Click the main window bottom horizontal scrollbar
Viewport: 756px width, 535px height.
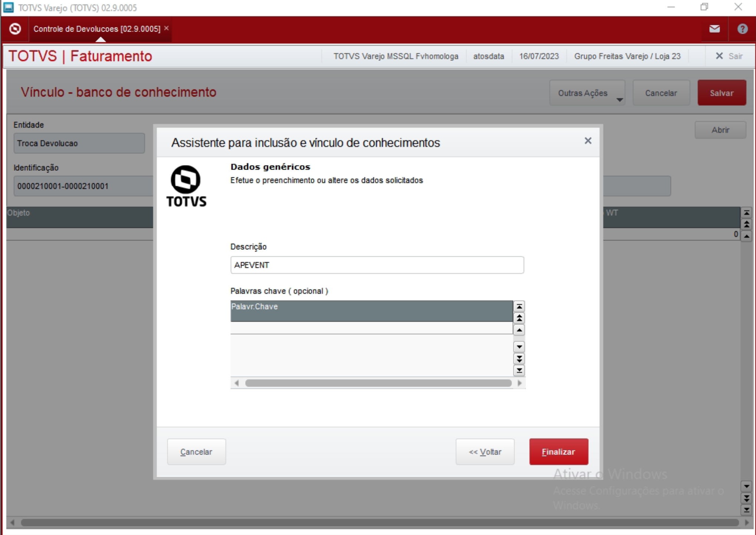click(x=379, y=522)
